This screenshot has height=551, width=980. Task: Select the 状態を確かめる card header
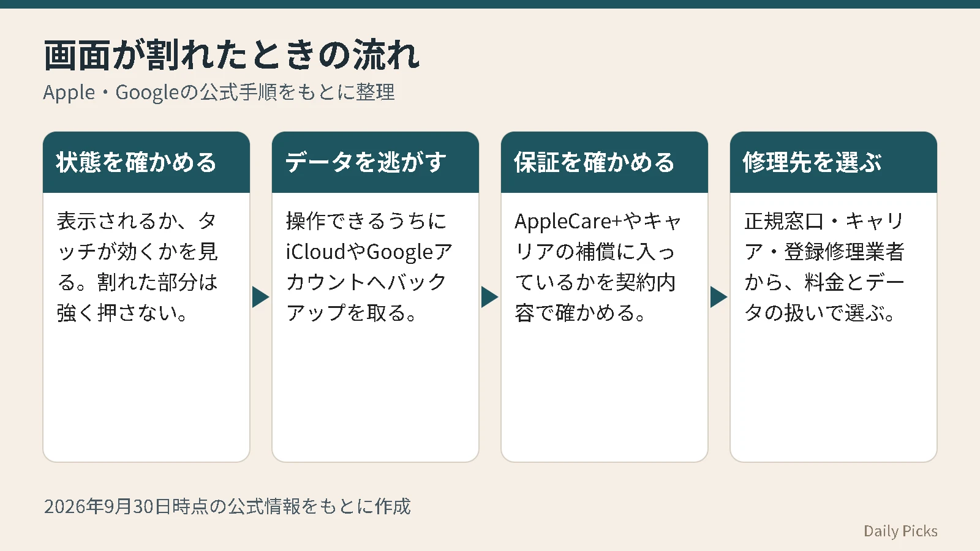pyautogui.click(x=146, y=162)
